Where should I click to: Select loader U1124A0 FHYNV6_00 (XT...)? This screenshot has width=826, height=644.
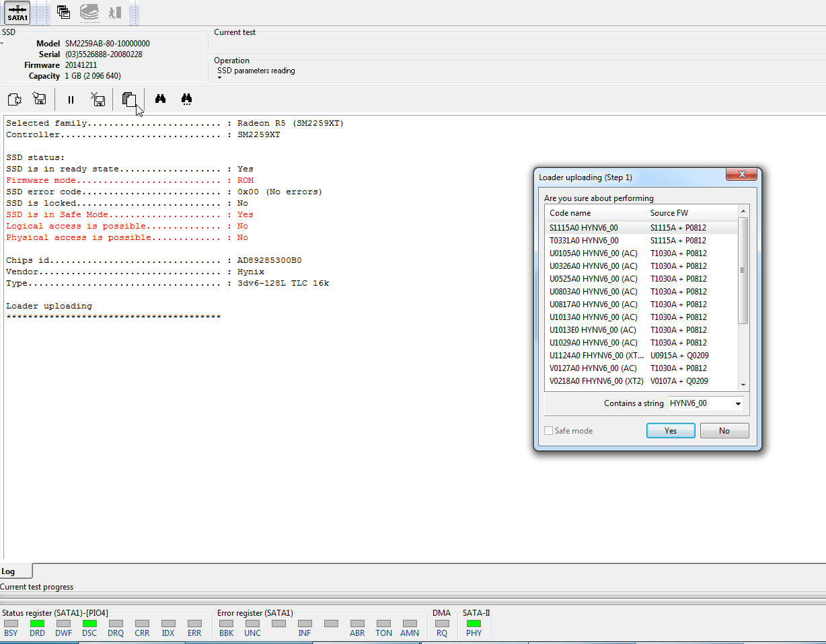pyautogui.click(x=642, y=356)
